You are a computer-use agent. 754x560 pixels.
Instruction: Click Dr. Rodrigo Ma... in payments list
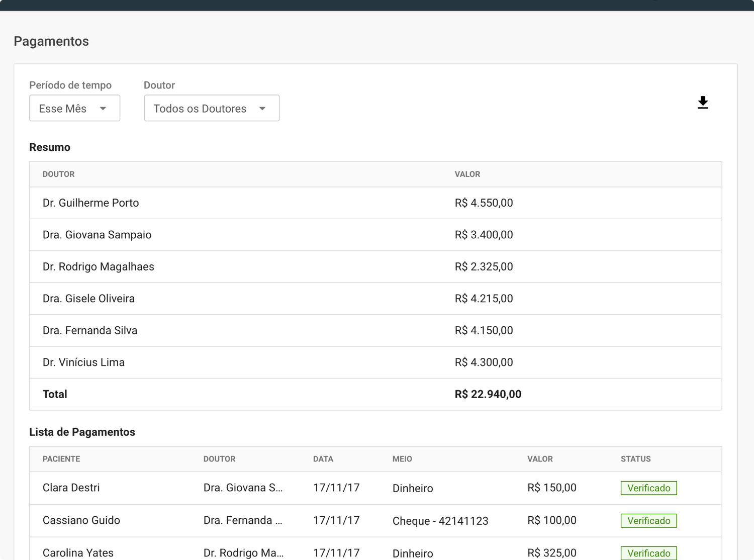244,553
